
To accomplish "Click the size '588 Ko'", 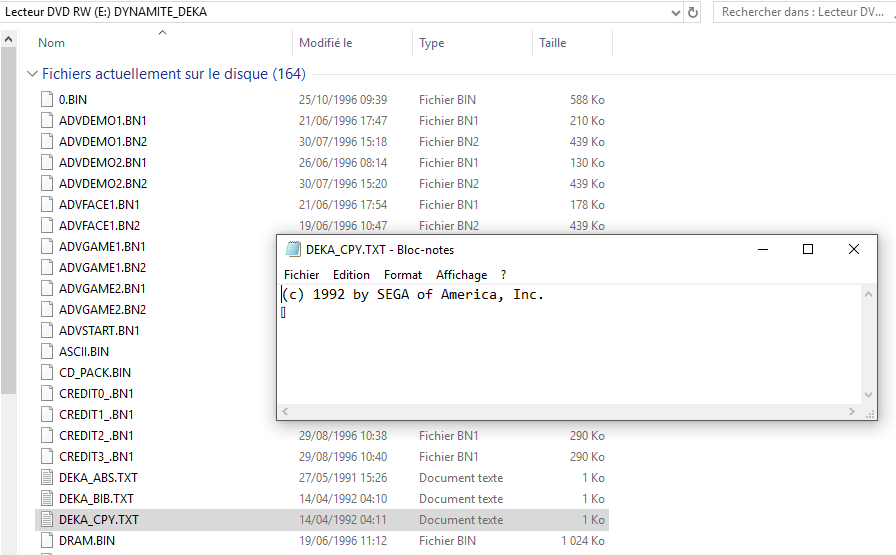I will [x=587, y=99].
